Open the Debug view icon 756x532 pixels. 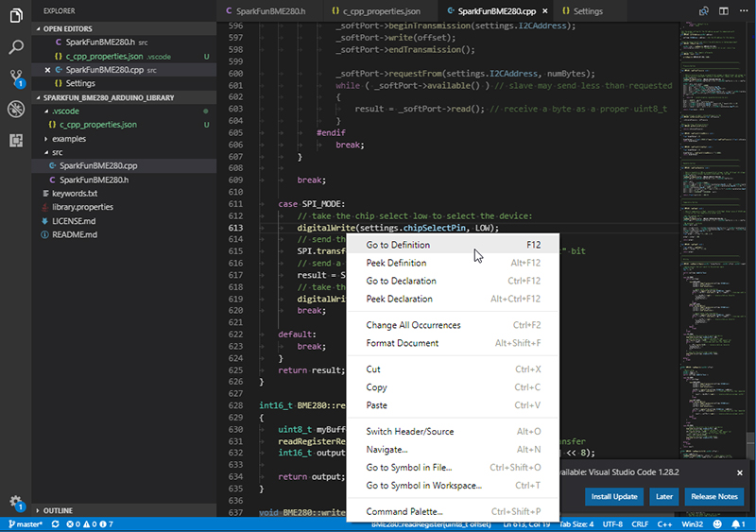15,109
